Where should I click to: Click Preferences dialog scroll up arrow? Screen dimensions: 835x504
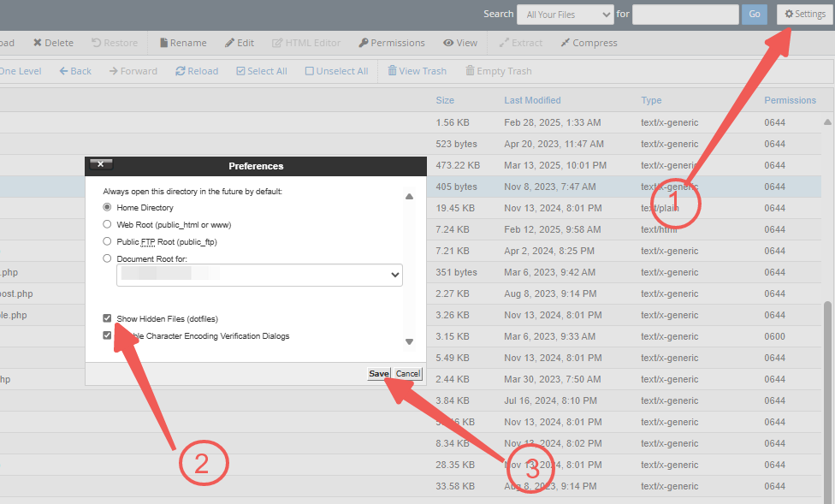[x=409, y=197]
